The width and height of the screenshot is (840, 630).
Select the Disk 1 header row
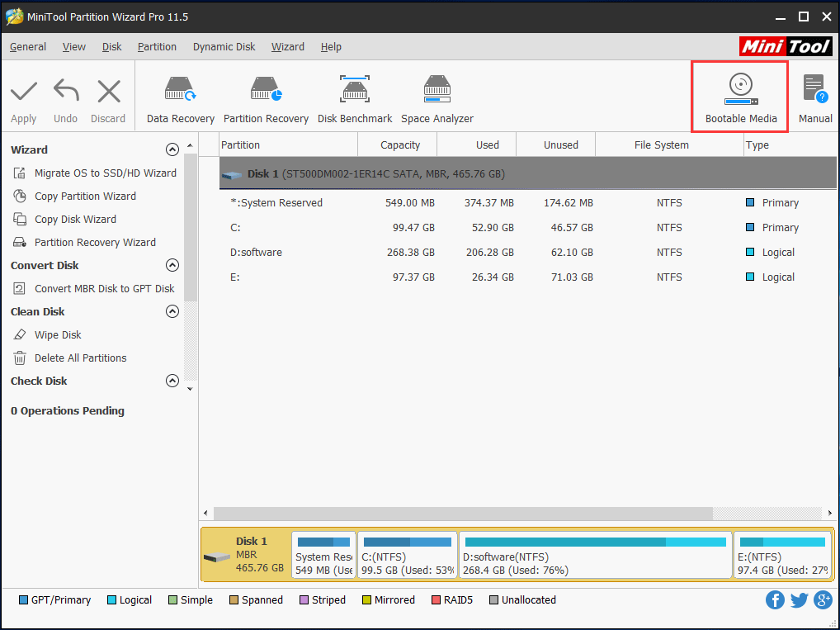527,173
